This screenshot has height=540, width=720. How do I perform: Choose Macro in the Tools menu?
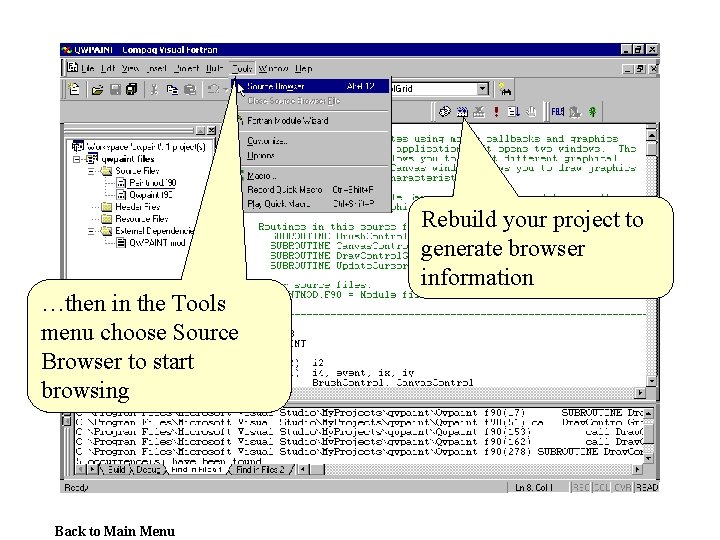[x=314, y=176]
